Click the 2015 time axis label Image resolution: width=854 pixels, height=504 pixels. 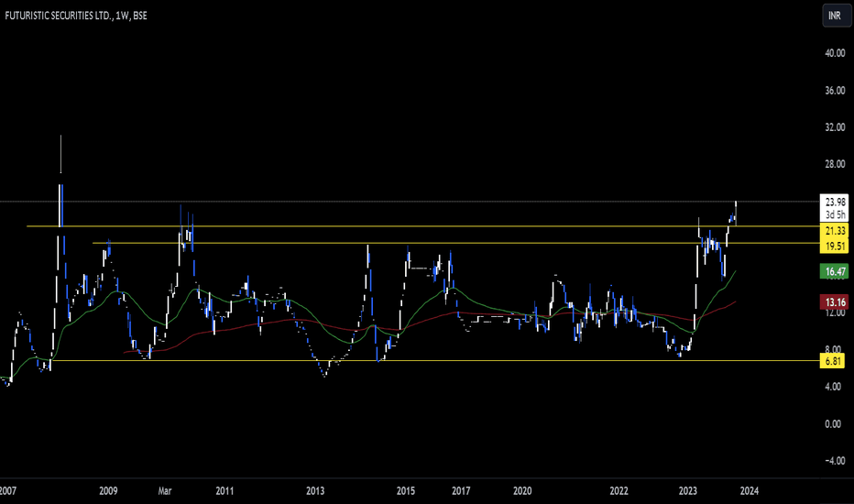click(406, 491)
